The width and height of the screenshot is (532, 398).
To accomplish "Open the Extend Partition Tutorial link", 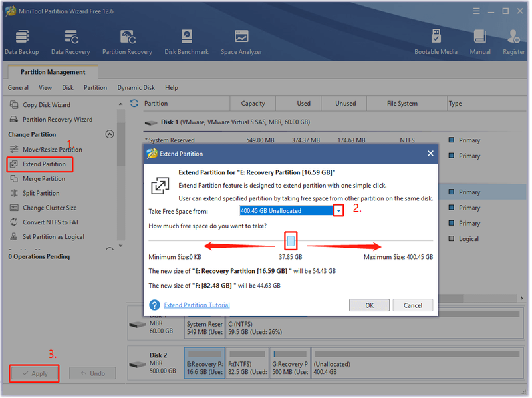I will pos(197,305).
